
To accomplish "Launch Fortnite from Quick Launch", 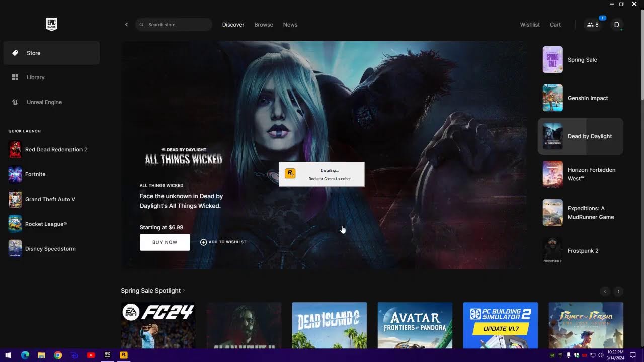I will click(51, 174).
